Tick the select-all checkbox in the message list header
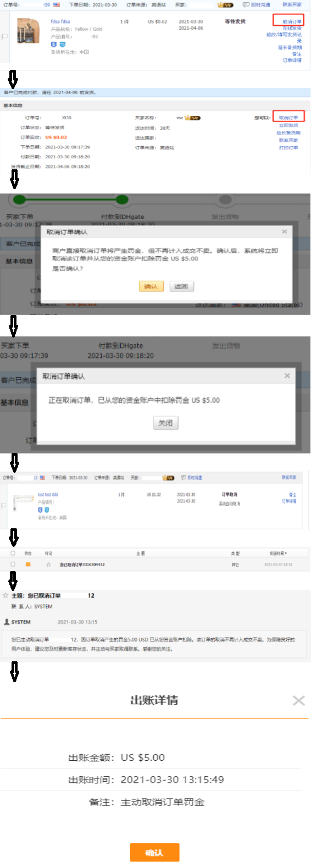 pos(13,553)
